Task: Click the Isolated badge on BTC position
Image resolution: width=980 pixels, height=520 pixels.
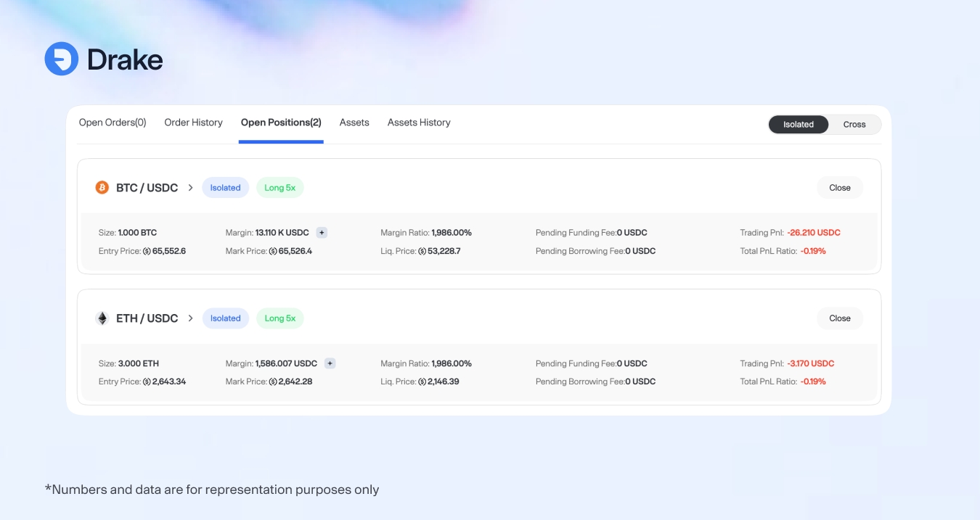Action: tap(225, 188)
